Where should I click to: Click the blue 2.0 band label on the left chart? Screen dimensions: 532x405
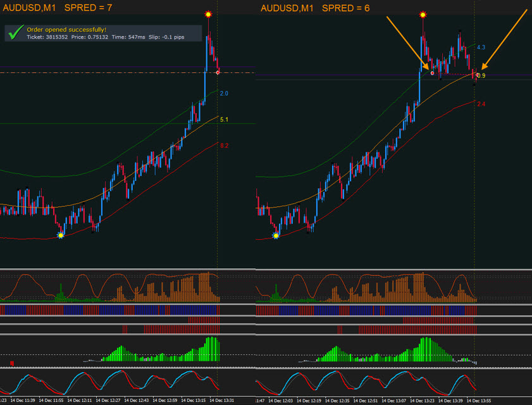coord(224,94)
